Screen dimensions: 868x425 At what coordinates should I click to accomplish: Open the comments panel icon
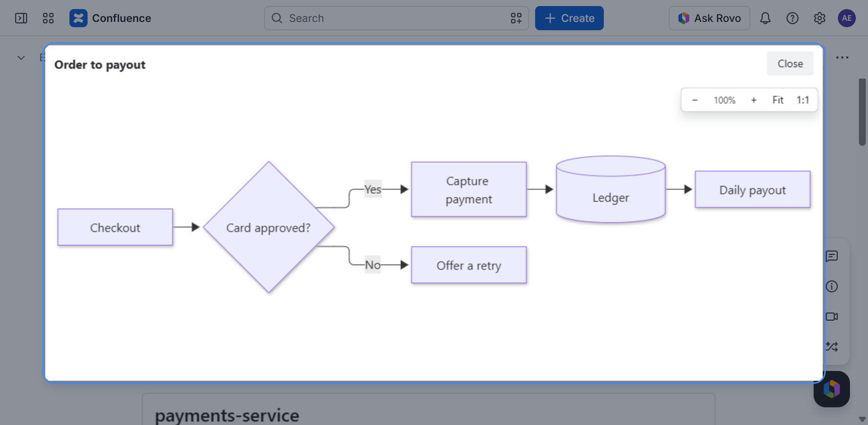click(x=832, y=256)
